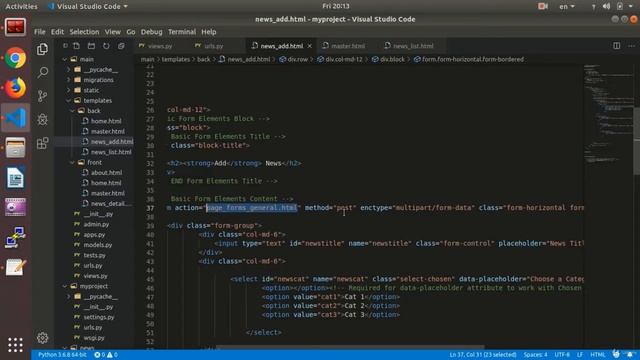Open the Selection menu

pos(84,32)
